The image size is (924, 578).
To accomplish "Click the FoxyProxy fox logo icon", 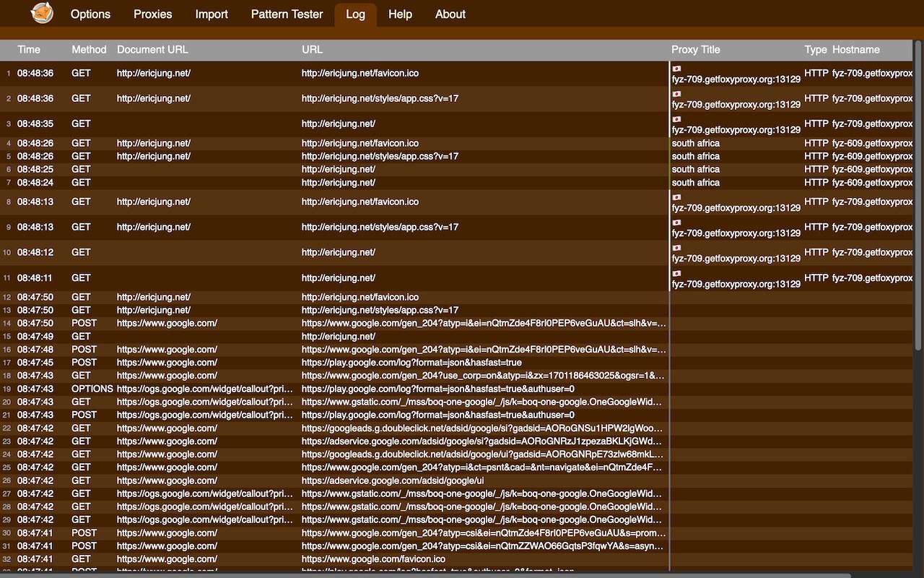I will coord(42,12).
